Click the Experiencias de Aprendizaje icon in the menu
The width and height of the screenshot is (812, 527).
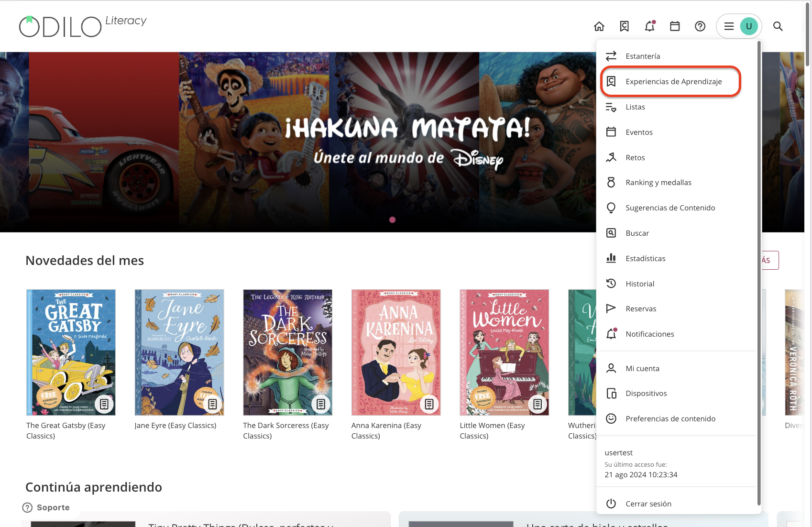coord(611,81)
